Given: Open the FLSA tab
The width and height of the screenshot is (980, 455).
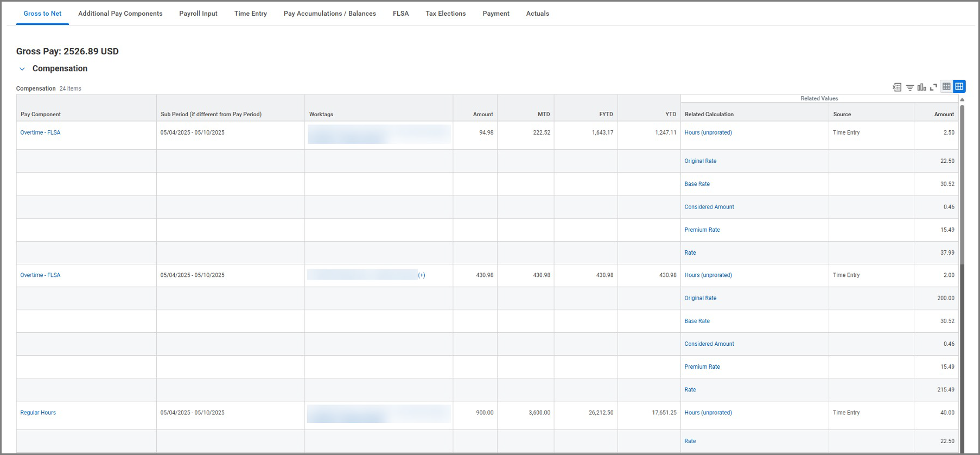Looking at the screenshot, I should (400, 14).
